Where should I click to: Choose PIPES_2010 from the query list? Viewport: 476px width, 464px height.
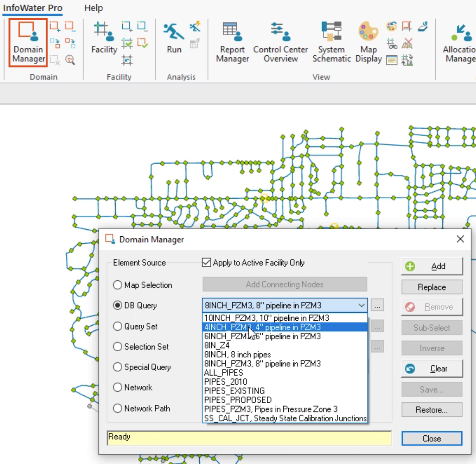point(285,382)
